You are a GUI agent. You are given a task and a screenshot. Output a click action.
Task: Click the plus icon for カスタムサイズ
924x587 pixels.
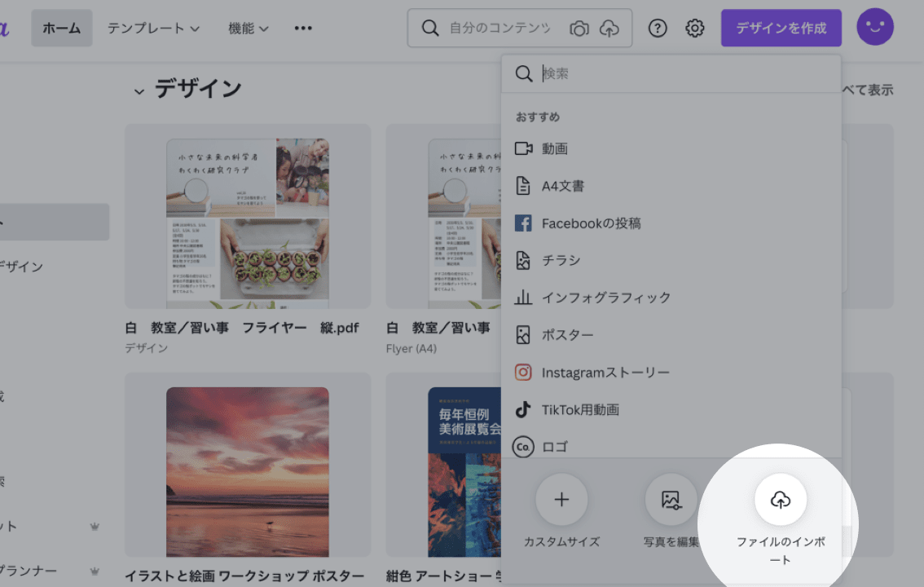(x=561, y=499)
